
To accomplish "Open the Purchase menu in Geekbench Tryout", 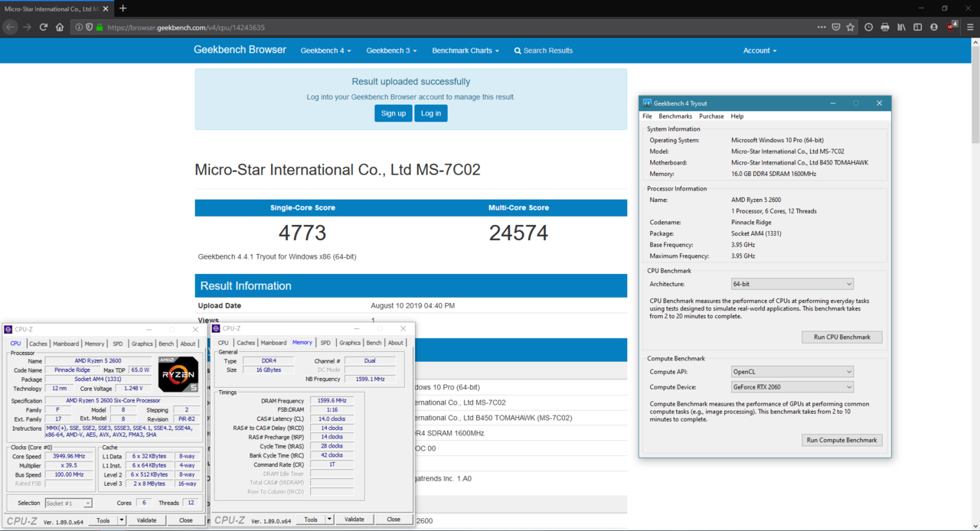I will [x=711, y=116].
